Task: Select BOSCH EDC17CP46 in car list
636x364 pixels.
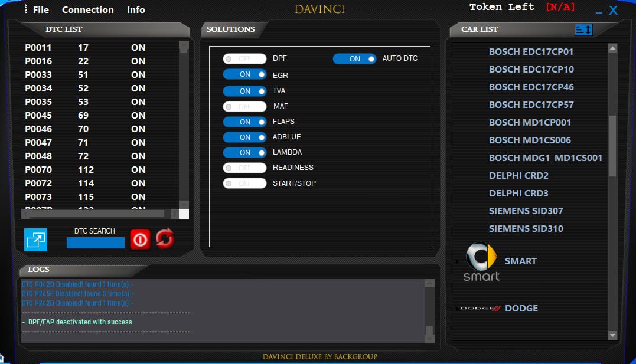Action: coord(531,87)
